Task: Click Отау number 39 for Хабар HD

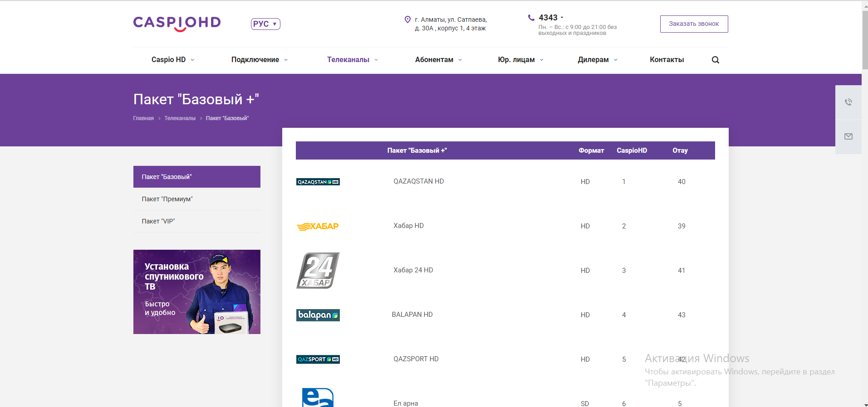Action: pos(682,226)
